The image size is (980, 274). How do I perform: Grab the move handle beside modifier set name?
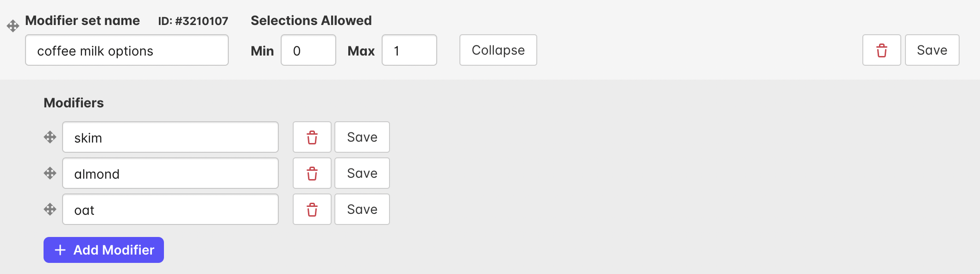(13, 26)
